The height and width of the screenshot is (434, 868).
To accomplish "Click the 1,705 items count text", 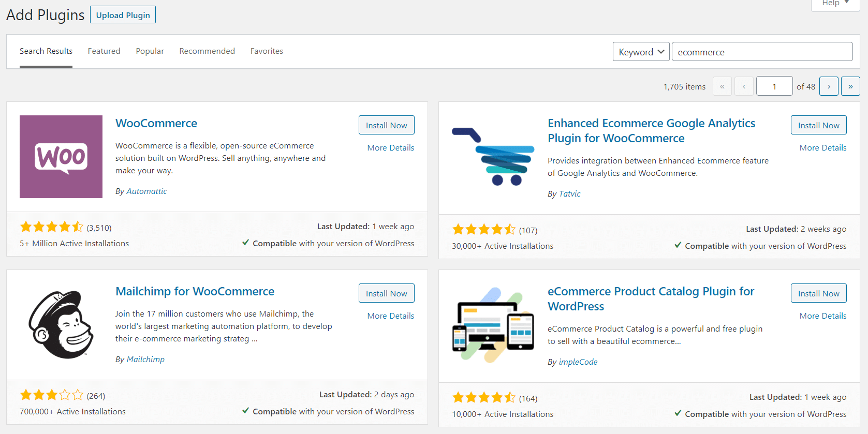I will (684, 87).
